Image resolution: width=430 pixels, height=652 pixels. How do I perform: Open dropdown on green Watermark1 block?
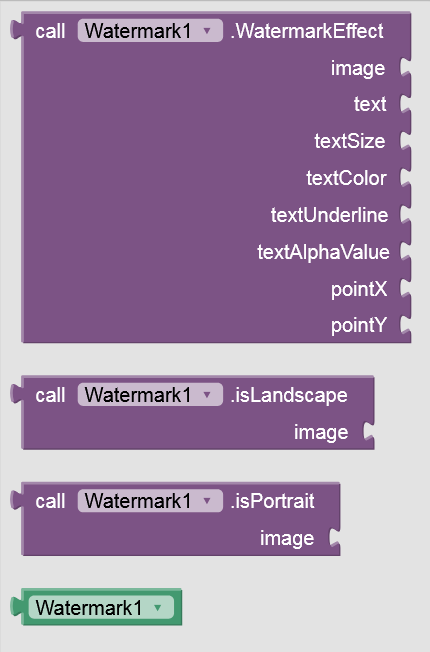coord(101,608)
